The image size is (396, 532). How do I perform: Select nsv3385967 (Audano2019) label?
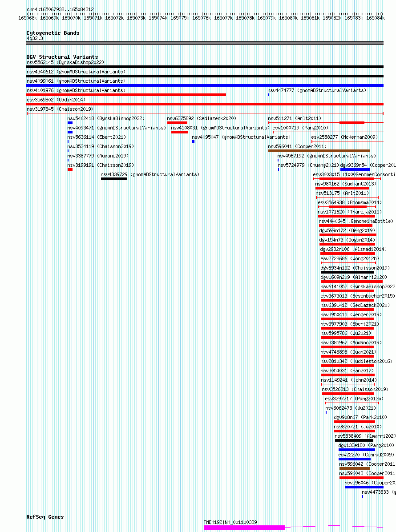click(x=351, y=343)
